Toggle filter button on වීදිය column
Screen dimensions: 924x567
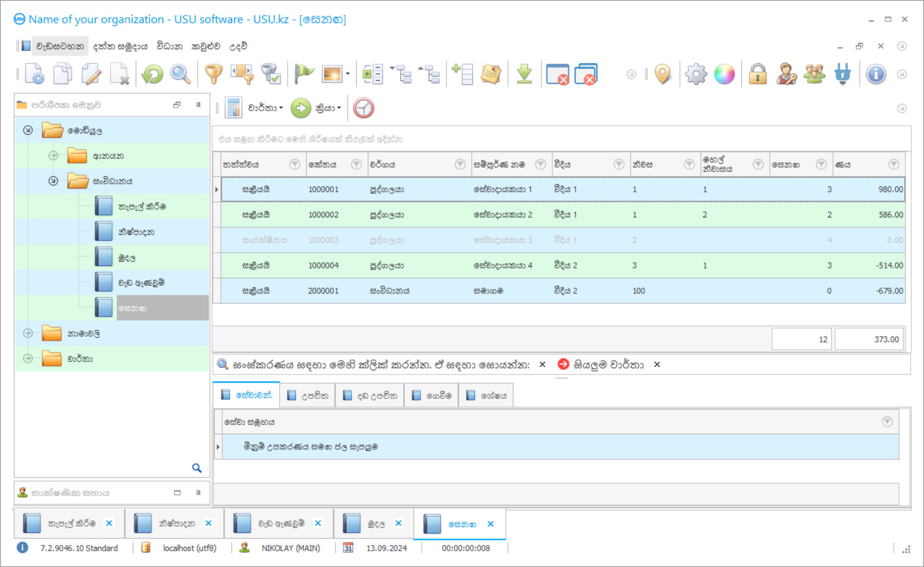[x=618, y=165]
